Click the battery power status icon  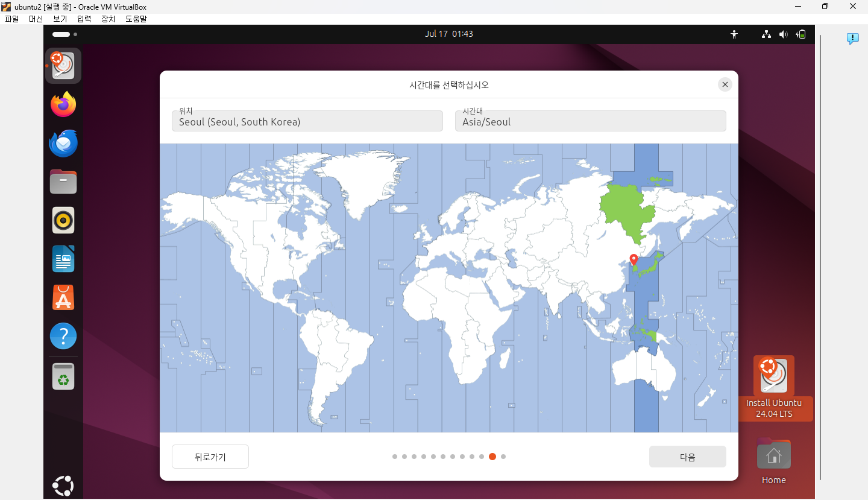click(x=801, y=34)
